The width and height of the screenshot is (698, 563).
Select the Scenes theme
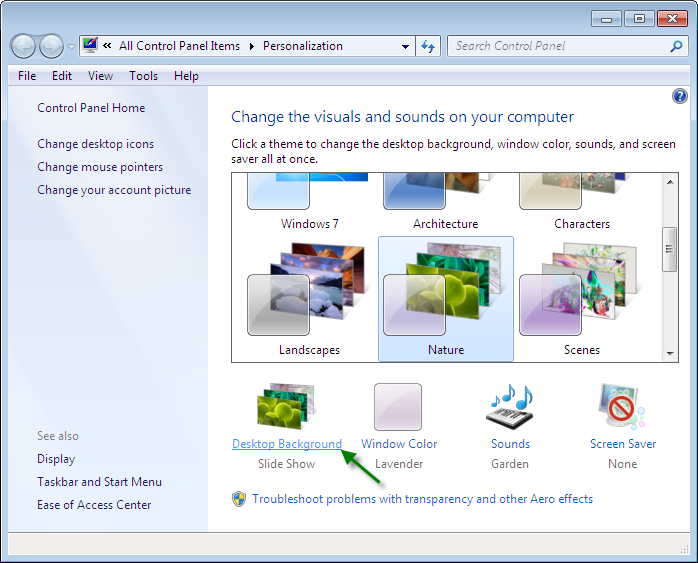581,299
